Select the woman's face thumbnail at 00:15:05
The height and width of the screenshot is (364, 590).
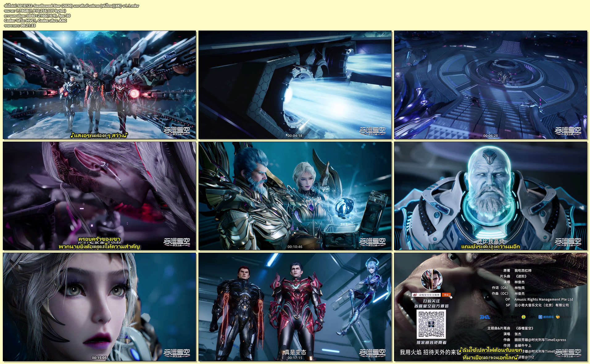pos(99,307)
